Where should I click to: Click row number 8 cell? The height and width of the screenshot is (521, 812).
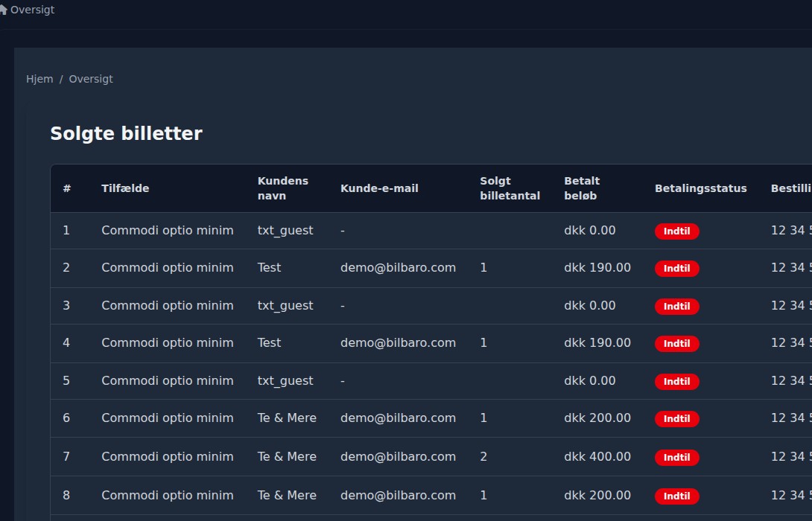tap(66, 495)
